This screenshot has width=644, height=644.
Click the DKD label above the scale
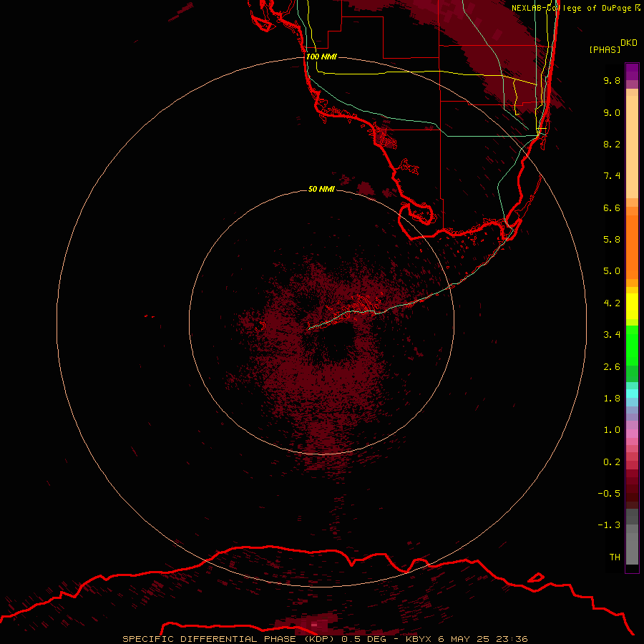coord(629,43)
